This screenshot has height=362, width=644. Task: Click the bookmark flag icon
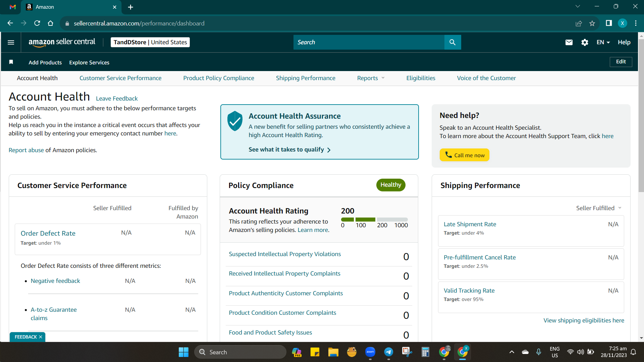tap(11, 62)
